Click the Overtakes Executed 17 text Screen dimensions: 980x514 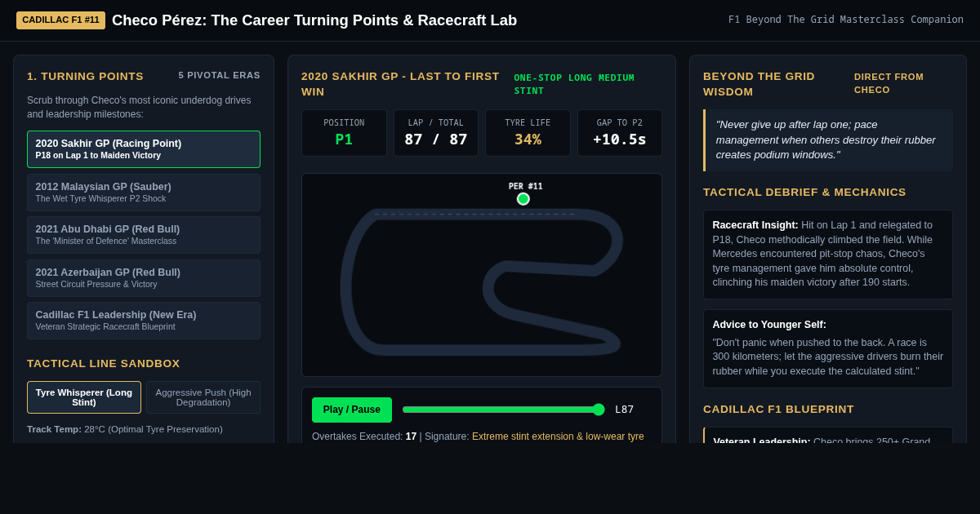point(364,436)
